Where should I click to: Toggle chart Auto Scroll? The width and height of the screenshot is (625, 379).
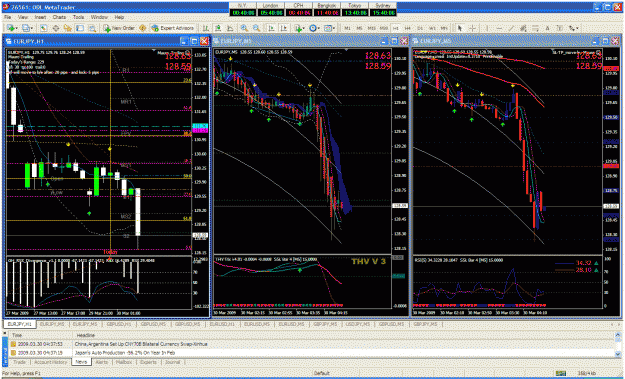(x=271, y=28)
